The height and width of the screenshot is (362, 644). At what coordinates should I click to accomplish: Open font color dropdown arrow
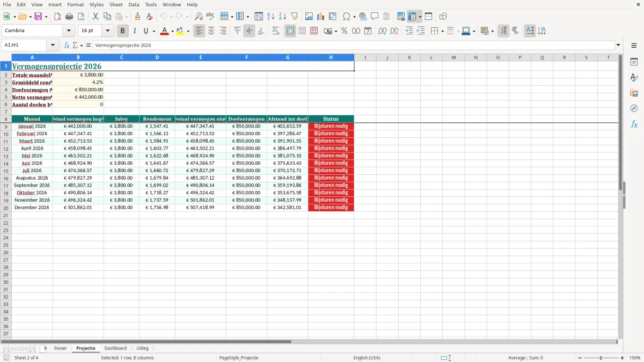[x=172, y=31]
